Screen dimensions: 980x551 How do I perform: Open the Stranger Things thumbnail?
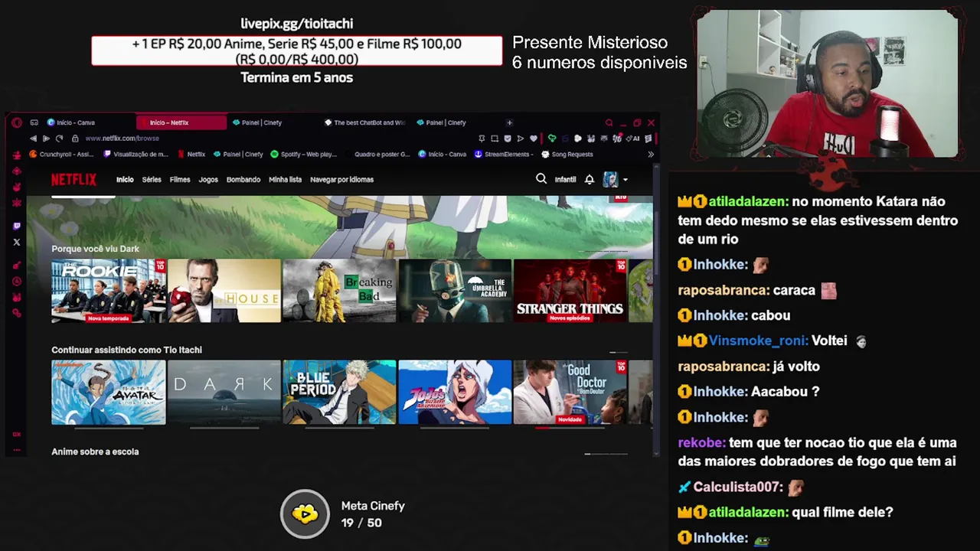570,291
